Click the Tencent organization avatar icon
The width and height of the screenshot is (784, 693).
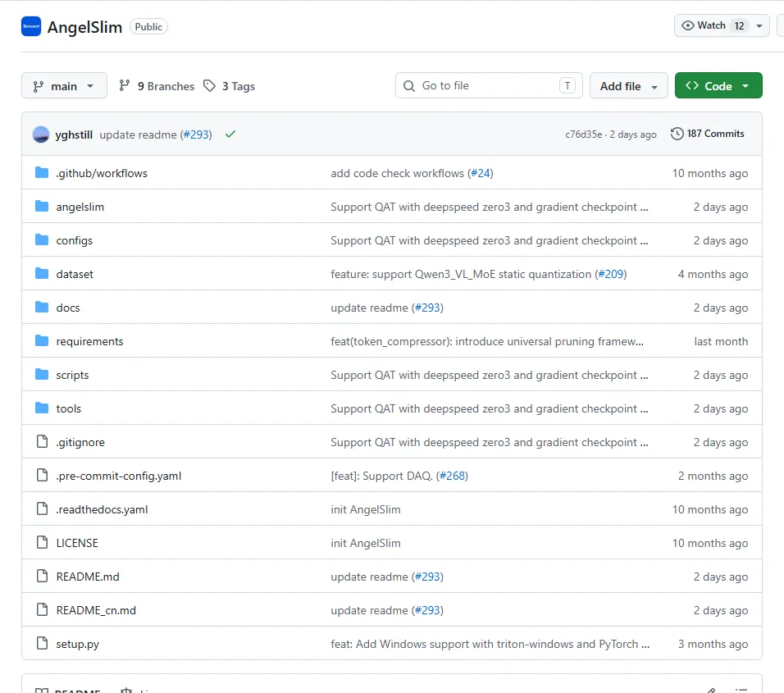click(31, 26)
